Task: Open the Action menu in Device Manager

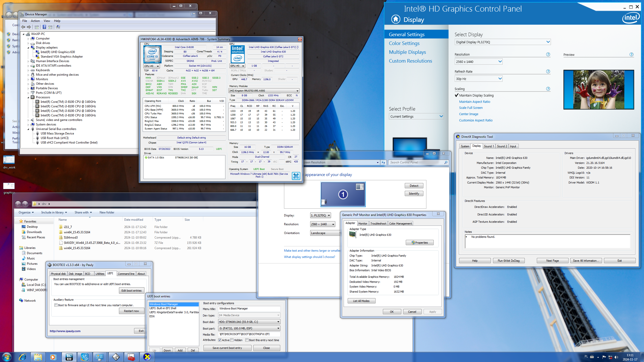Action: pyautogui.click(x=35, y=21)
